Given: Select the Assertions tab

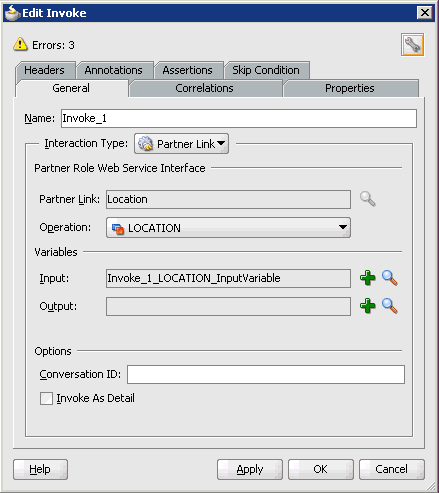Looking at the screenshot, I should click(188, 70).
